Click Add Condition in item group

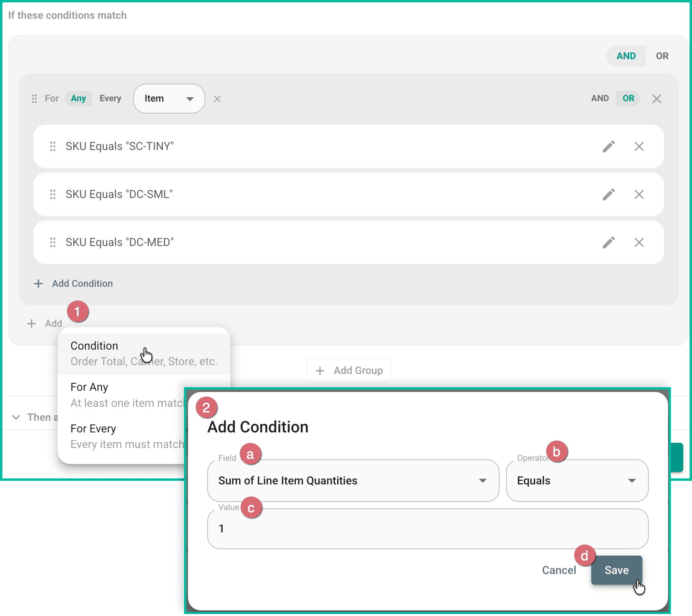pos(73,284)
